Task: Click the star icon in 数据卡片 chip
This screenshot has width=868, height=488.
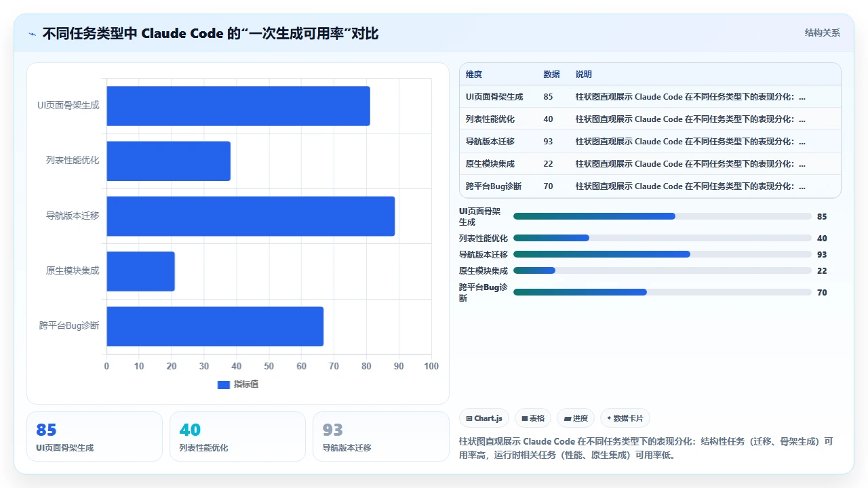Action: [x=609, y=419]
